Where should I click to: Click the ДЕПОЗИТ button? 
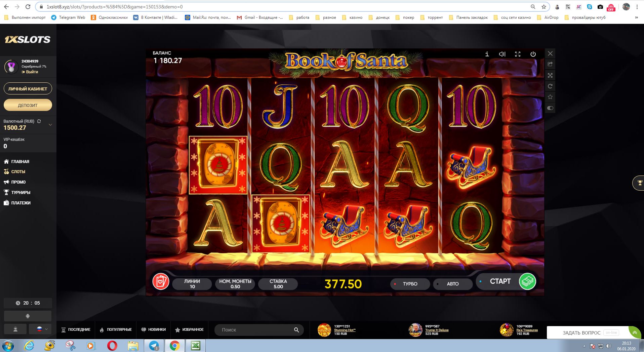pyautogui.click(x=28, y=105)
